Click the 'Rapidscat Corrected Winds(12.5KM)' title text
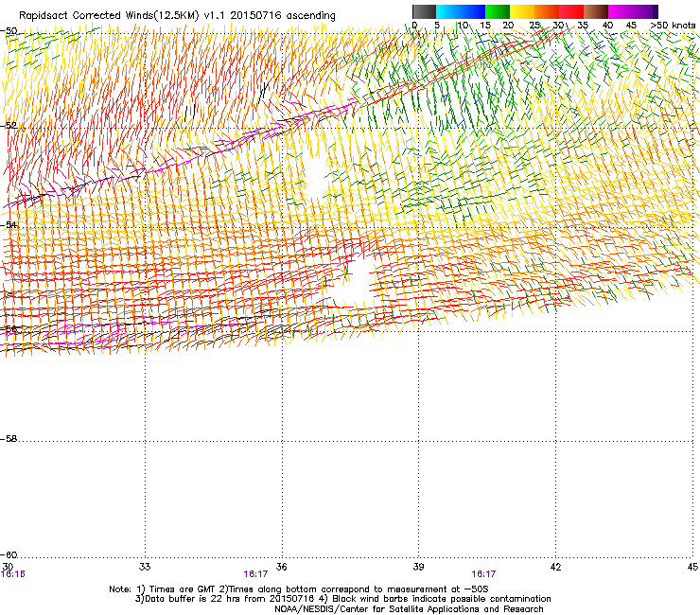The image size is (700, 615). (109, 16)
